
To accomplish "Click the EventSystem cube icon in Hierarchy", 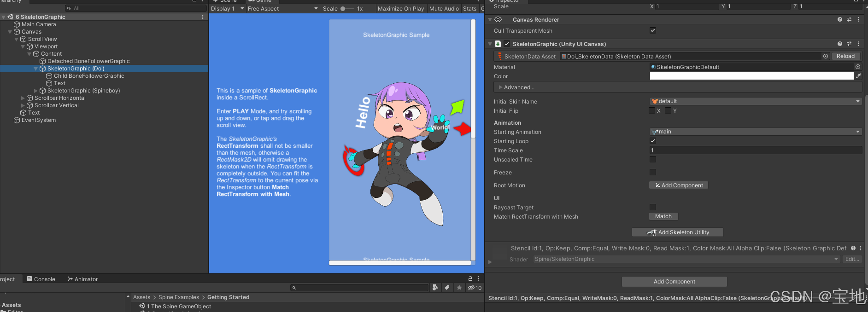I will click(17, 120).
